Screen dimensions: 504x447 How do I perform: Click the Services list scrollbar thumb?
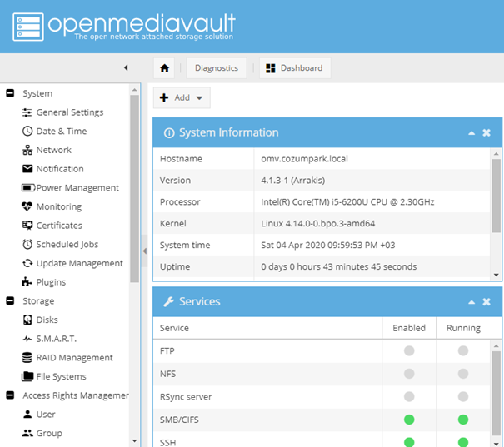tap(496, 393)
